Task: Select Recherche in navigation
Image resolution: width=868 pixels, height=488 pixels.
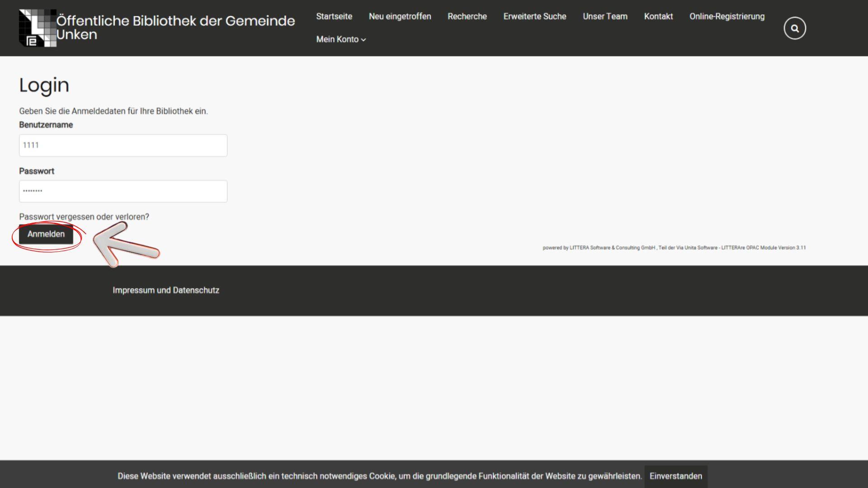Action: tap(467, 16)
